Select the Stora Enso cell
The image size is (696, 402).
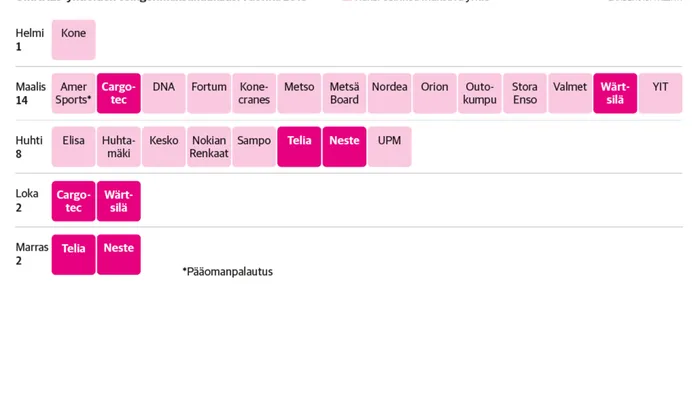coord(525,93)
